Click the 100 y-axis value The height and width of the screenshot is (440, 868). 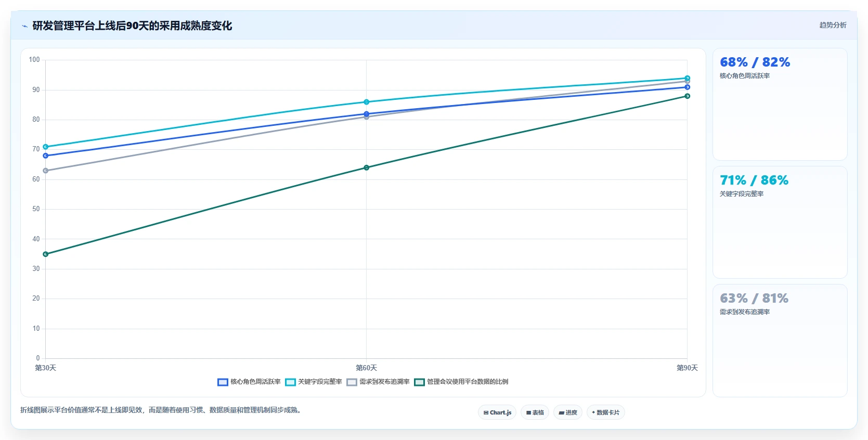click(x=34, y=60)
